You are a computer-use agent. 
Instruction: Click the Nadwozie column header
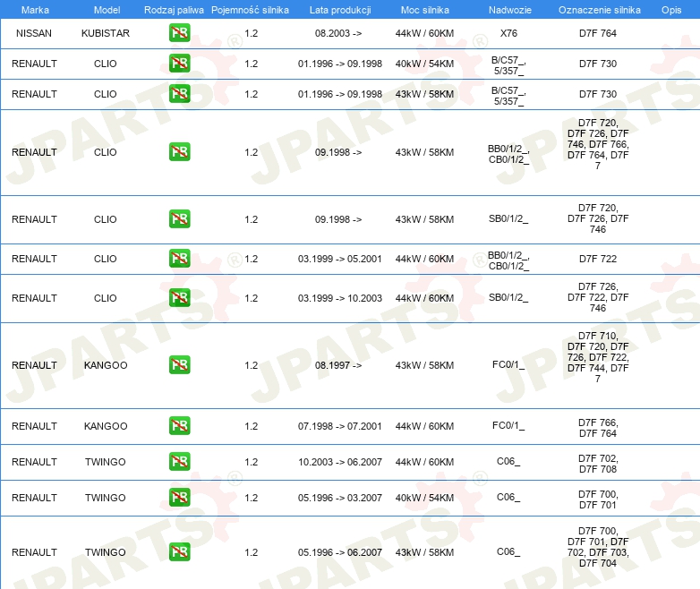click(x=510, y=10)
